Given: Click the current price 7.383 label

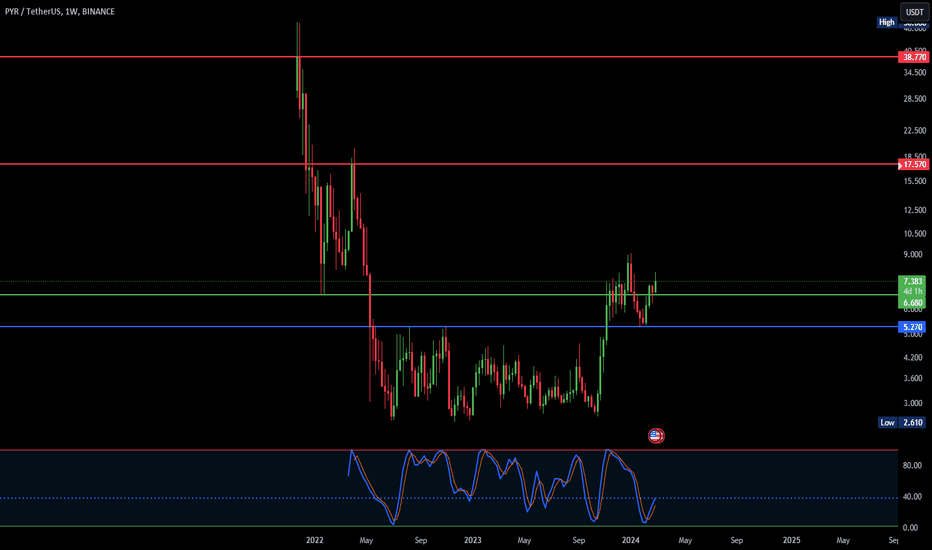Looking at the screenshot, I should click(x=912, y=281).
